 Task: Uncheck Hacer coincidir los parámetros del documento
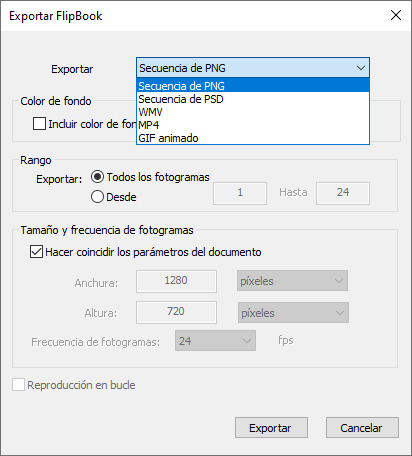36,252
